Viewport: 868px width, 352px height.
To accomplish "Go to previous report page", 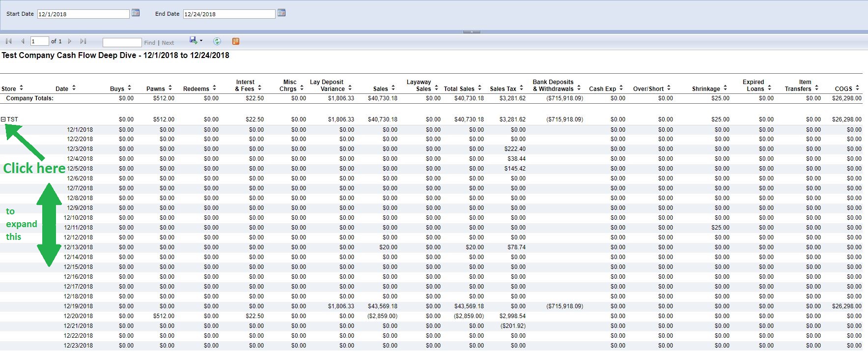I will coord(23,41).
